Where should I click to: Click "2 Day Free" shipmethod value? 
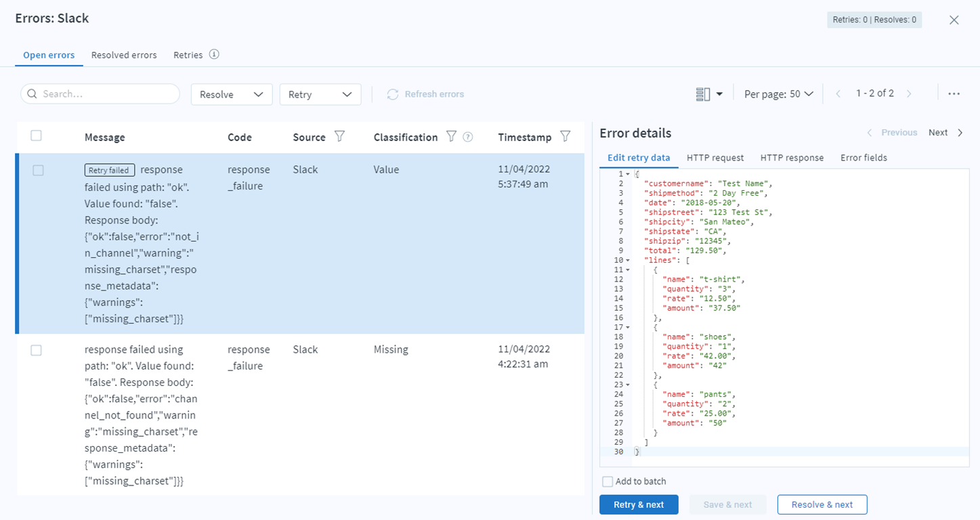(735, 193)
